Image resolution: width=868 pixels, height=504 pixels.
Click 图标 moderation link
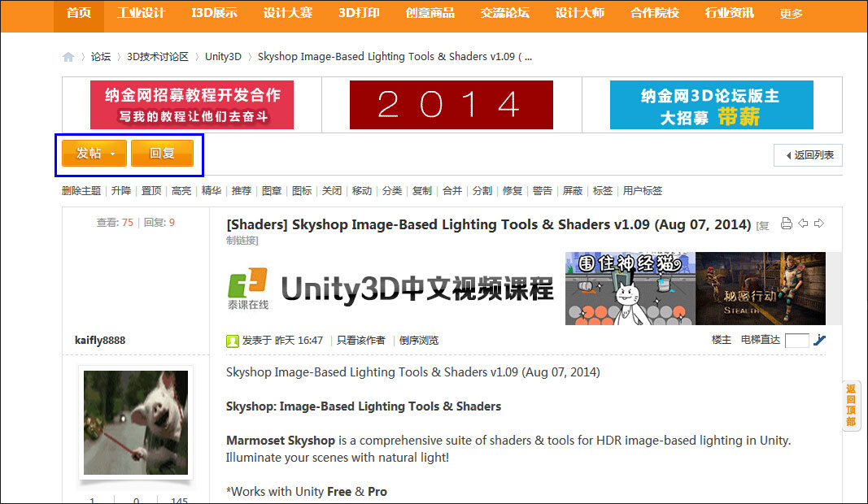[x=302, y=191]
